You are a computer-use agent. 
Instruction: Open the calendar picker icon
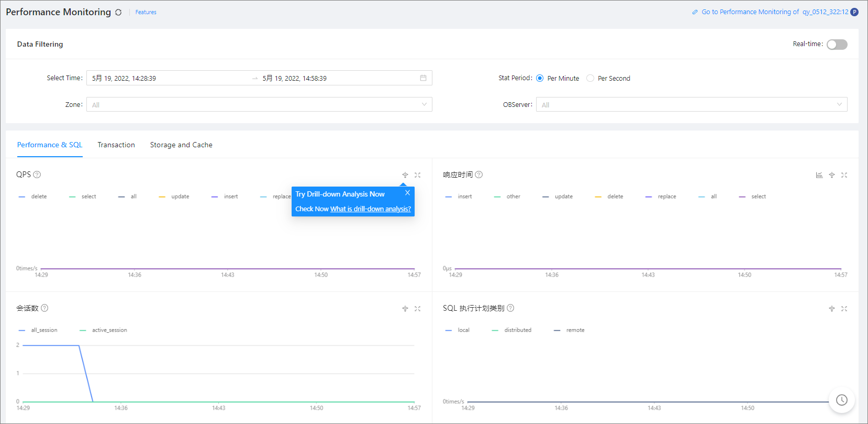coord(423,78)
